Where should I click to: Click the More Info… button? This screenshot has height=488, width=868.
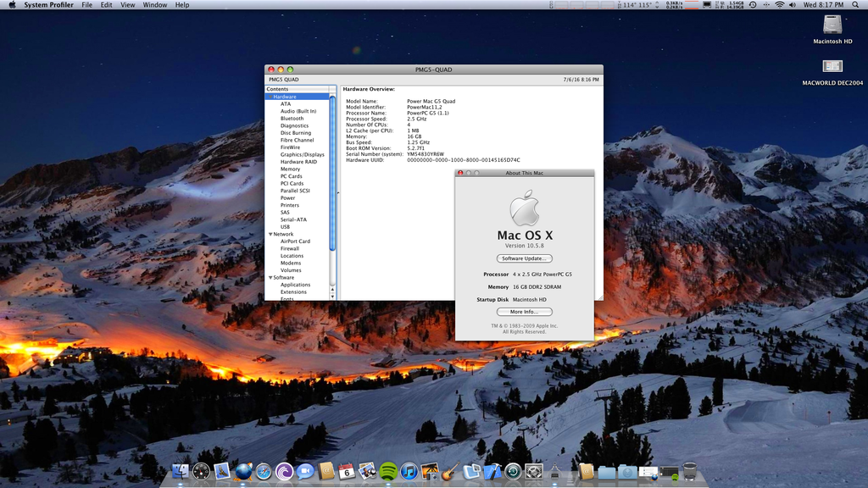(524, 312)
